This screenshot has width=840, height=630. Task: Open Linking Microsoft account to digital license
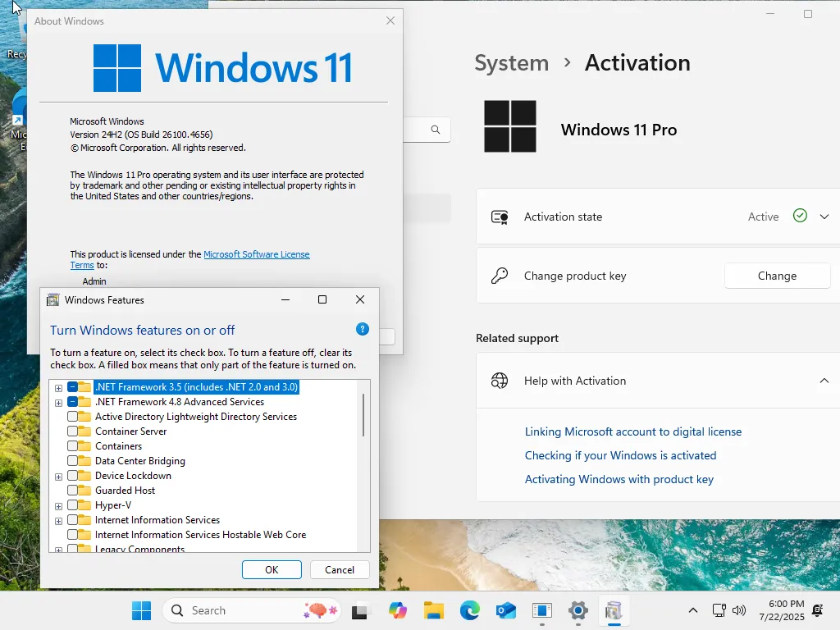[633, 431]
